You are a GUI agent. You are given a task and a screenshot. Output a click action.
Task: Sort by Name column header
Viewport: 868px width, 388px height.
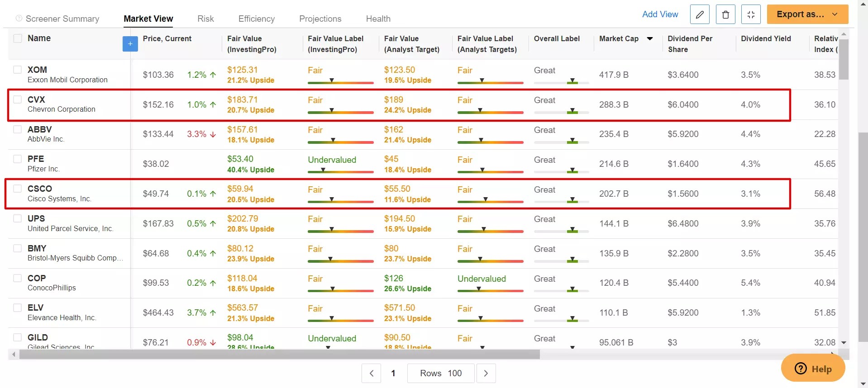point(39,38)
